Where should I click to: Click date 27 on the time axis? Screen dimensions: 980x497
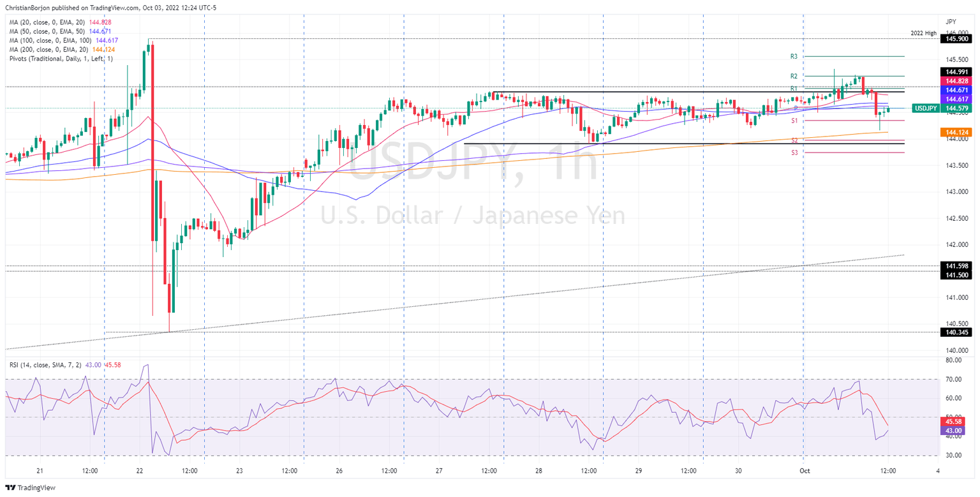439,471
